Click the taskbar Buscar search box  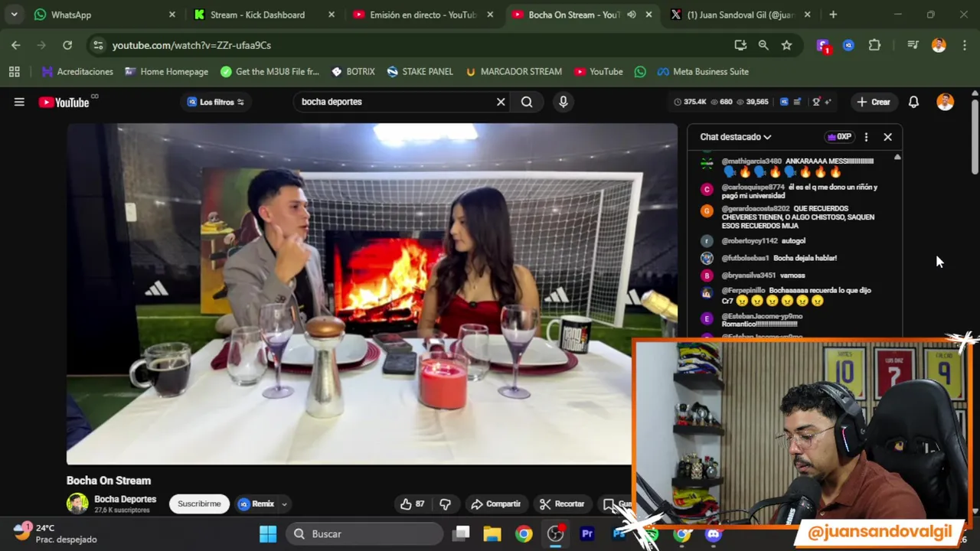[x=364, y=534]
